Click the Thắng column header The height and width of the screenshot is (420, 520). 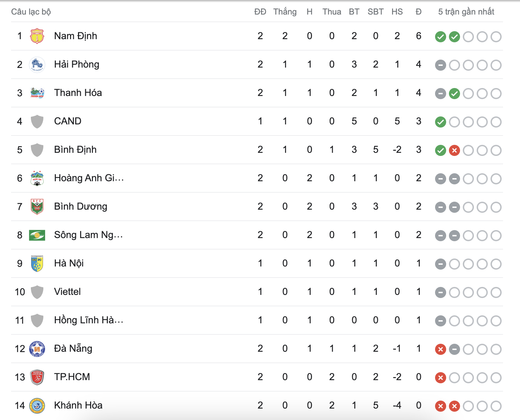[x=285, y=11]
